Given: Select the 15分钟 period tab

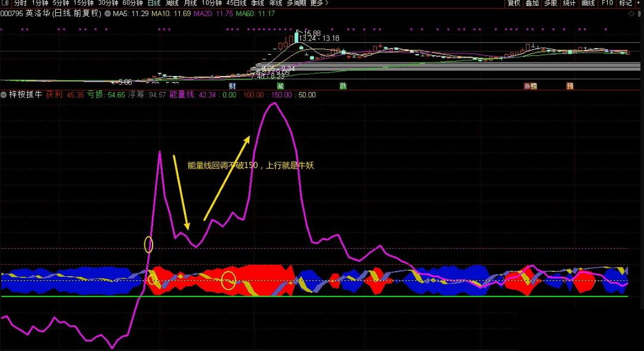Looking at the screenshot, I should [x=83, y=3].
